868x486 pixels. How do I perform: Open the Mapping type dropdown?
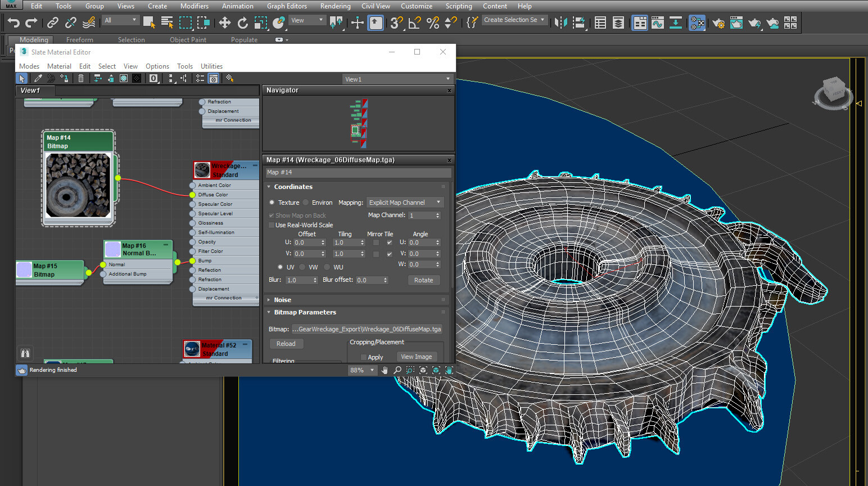(405, 202)
